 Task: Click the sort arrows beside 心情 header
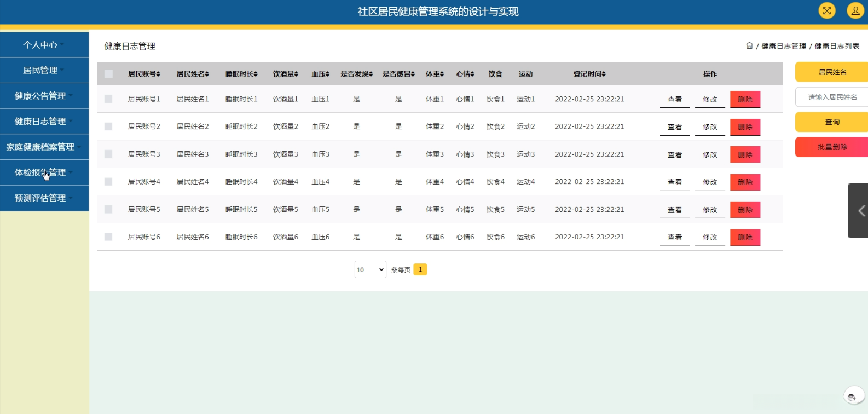472,74
